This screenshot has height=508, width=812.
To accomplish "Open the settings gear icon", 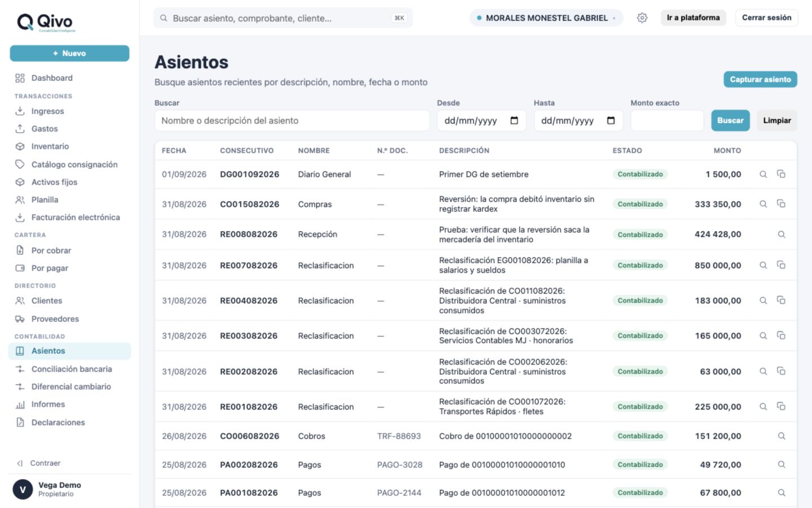I will click(642, 18).
